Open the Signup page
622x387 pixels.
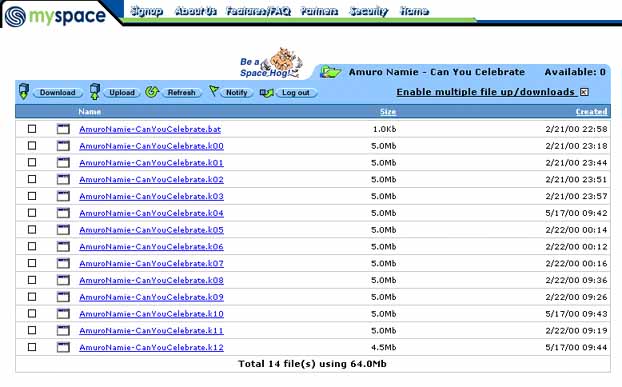146,11
